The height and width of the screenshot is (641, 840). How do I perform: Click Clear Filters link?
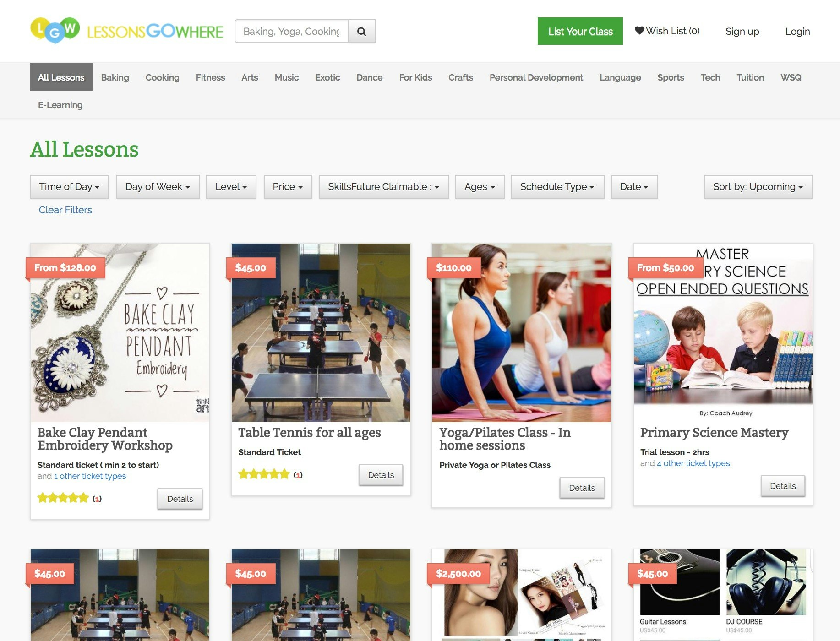point(65,210)
